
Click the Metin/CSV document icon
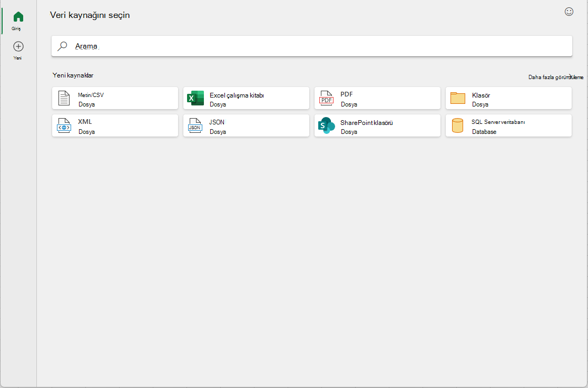click(64, 98)
